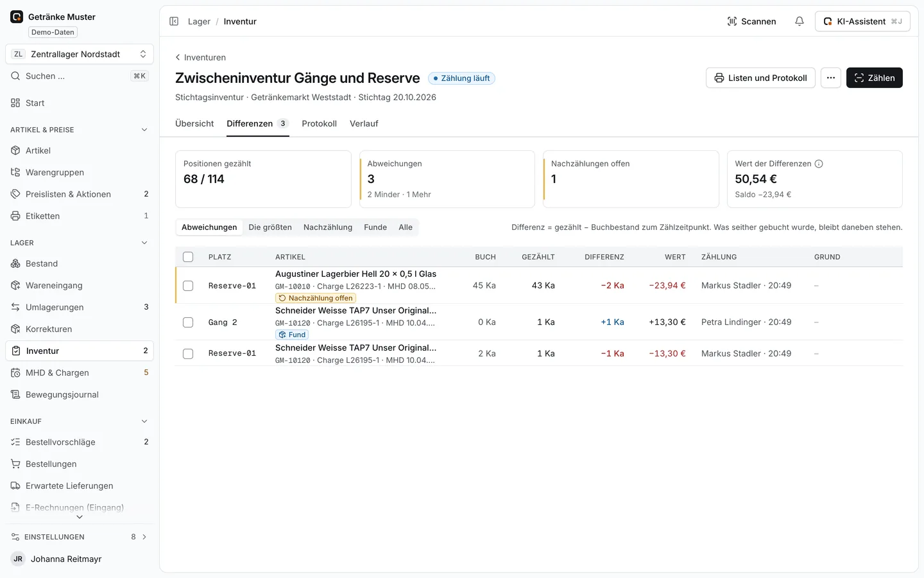This screenshot has height=578, width=924.
Task: Click the Bewegungsjournal icon
Action: pos(15,394)
